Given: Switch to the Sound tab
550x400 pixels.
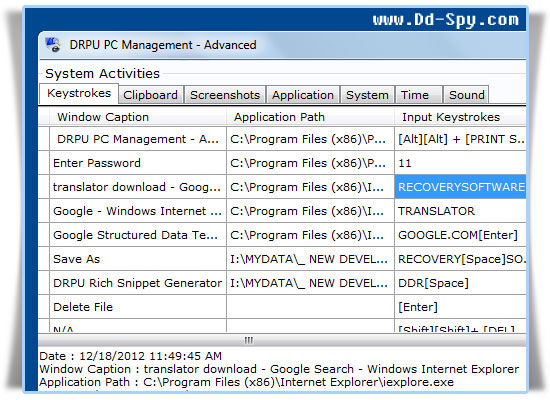Looking at the screenshot, I should 466,95.
